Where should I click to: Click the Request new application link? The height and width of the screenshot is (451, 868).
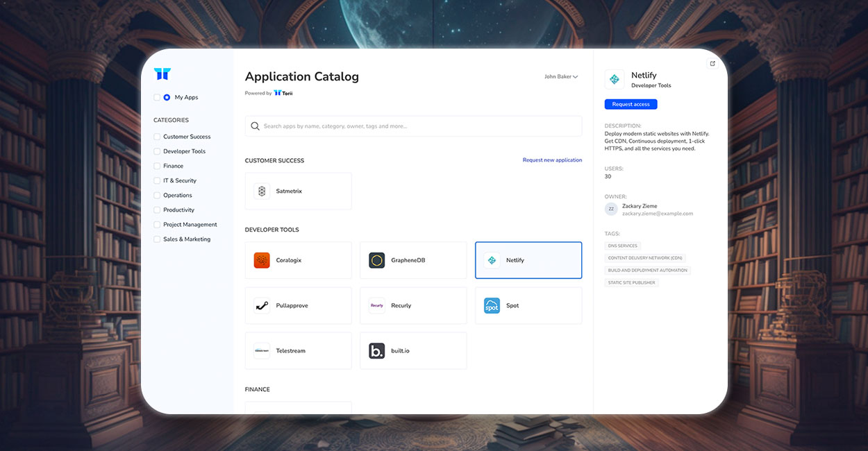coord(552,160)
